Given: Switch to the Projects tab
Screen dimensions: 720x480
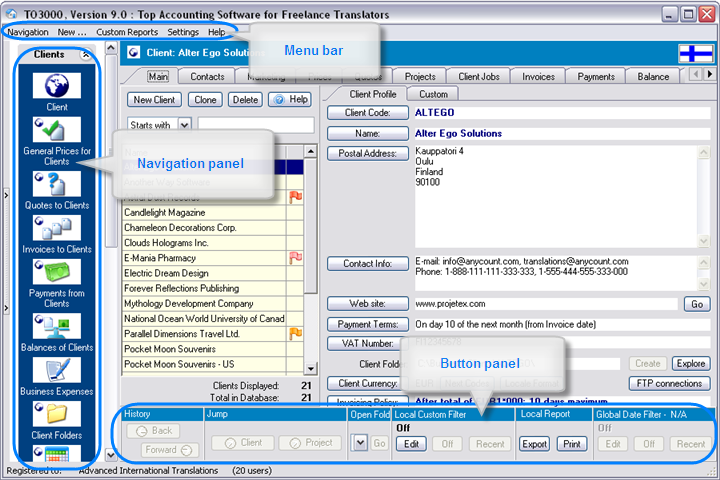Looking at the screenshot, I should (x=420, y=77).
